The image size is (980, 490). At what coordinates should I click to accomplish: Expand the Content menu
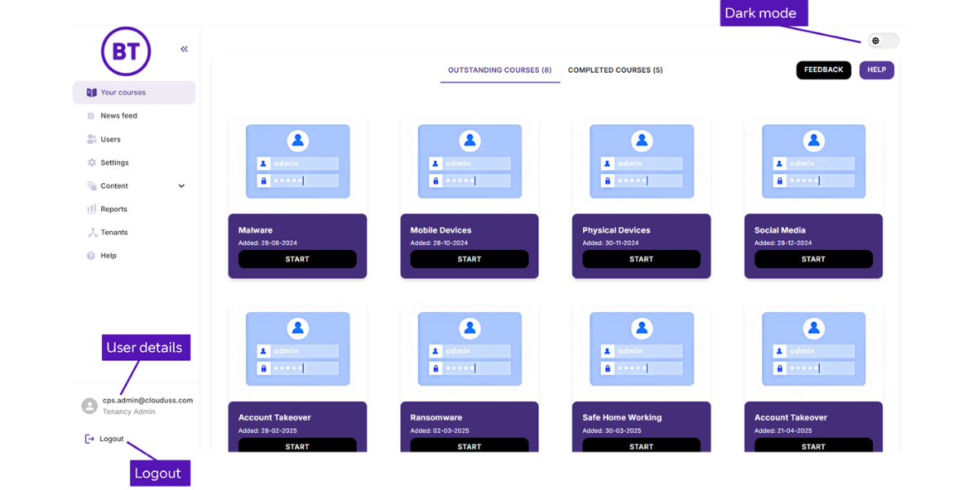tap(181, 185)
